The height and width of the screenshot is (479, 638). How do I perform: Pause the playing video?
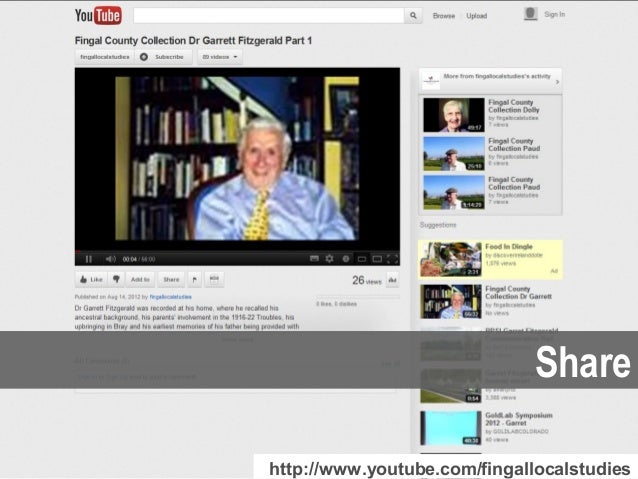pos(89,259)
